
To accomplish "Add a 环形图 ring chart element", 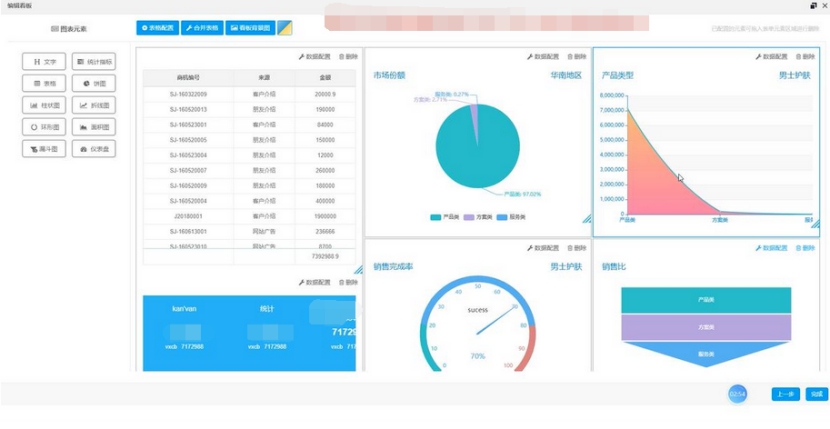I will coord(44,127).
